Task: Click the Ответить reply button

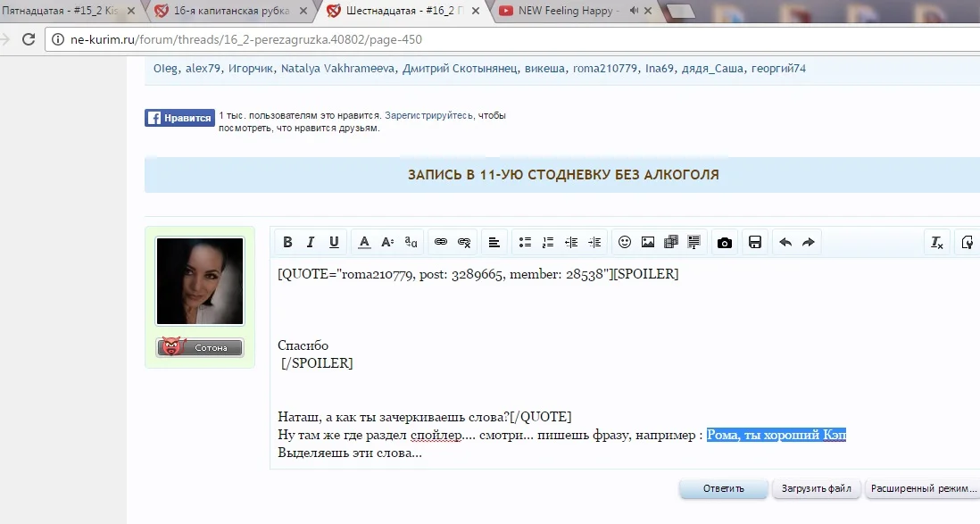Action: coord(724,488)
